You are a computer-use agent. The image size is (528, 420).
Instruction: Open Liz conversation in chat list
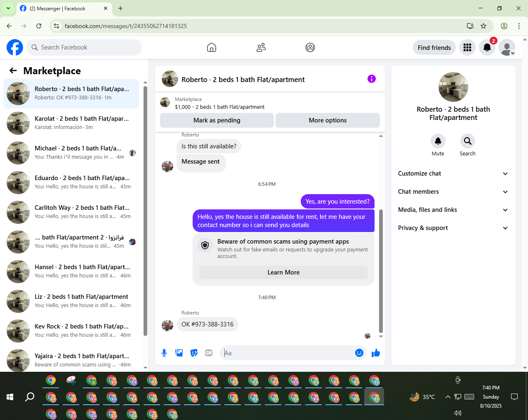tap(71, 301)
